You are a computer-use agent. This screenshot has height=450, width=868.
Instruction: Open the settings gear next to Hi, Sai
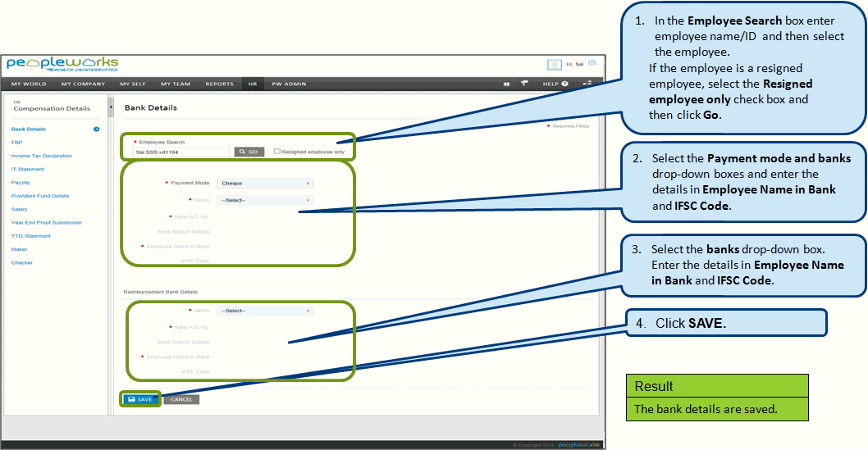(592, 63)
